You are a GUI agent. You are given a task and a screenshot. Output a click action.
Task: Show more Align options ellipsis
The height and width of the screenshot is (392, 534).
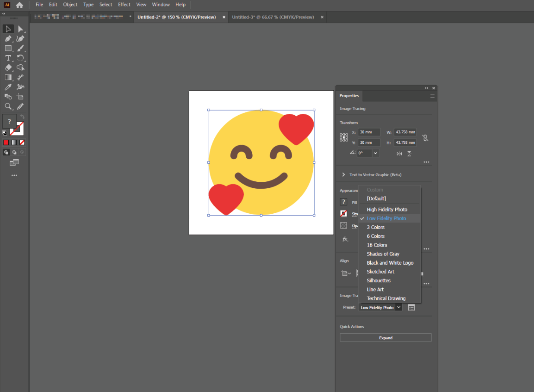pos(426,284)
